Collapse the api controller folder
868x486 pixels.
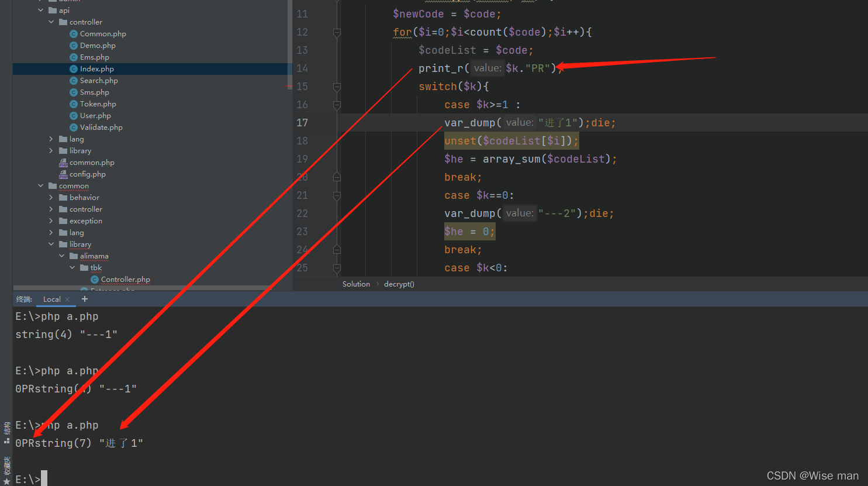click(51, 22)
